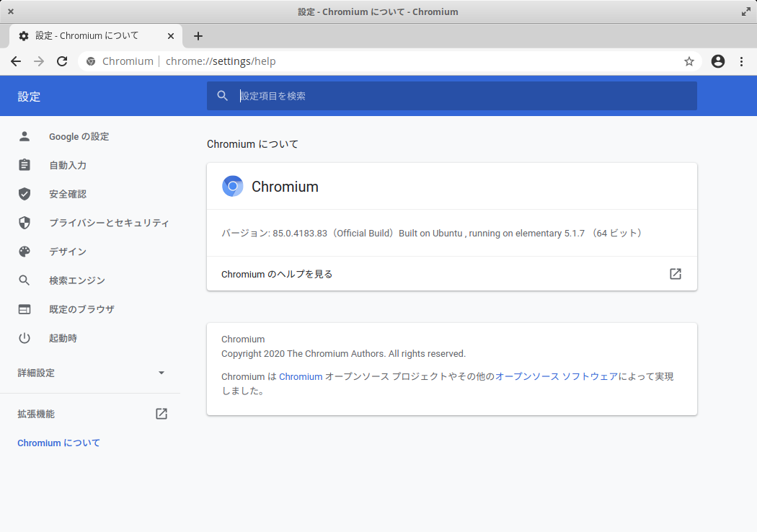This screenshot has height=532, width=757.
Task: Open 自動入力 settings
Action: (x=68, y=165)
